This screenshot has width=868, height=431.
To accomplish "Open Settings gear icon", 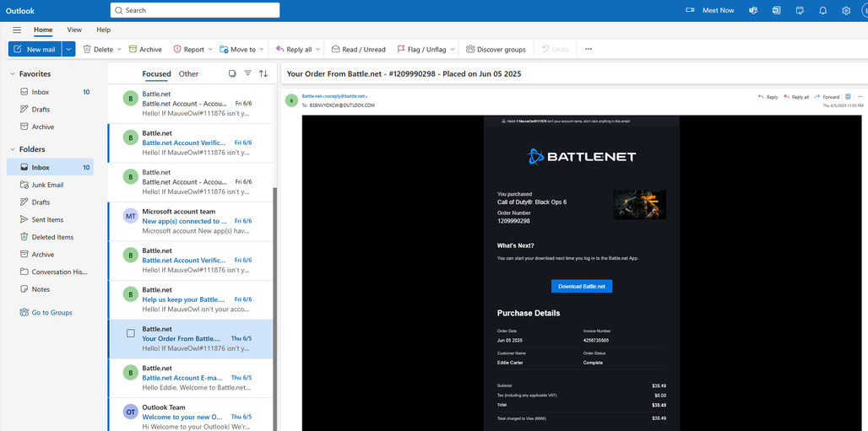I will tap(846, 10).
